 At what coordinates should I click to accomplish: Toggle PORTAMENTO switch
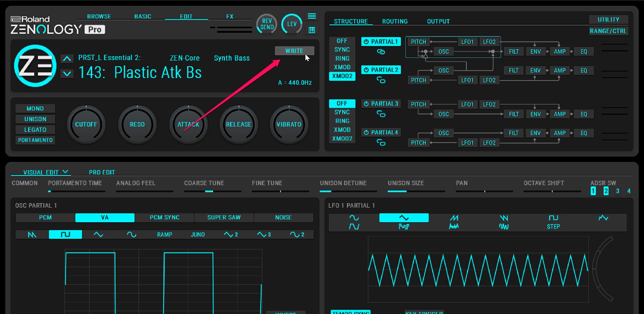(x=35, y=140)
